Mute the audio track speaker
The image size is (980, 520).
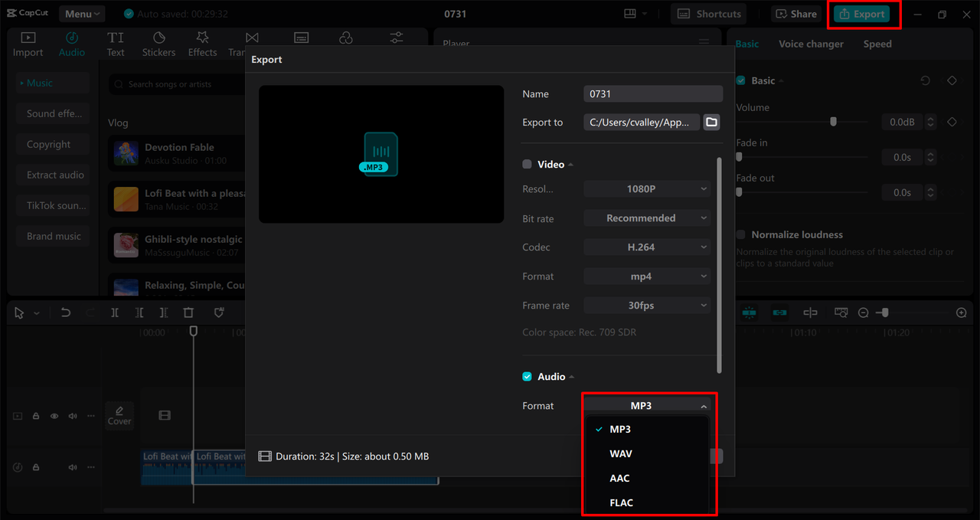(x=73, y=467)
